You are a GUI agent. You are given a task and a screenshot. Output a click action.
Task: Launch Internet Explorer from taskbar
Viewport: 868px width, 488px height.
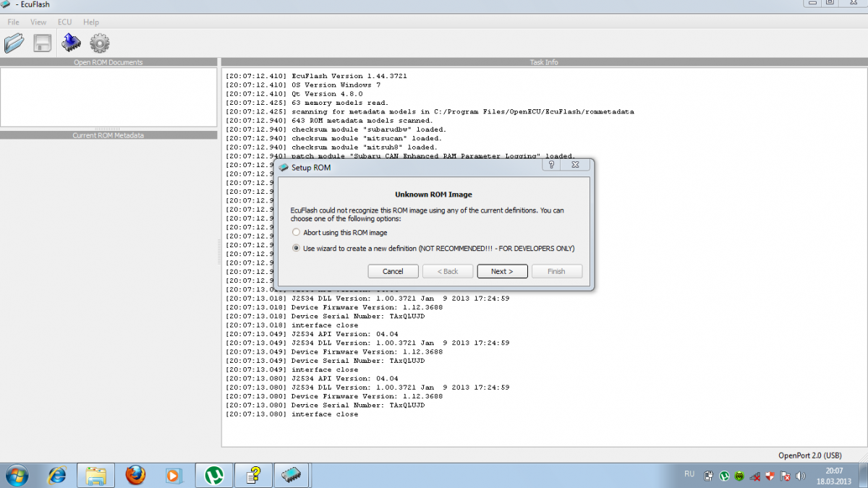pyautogui.click(x=57, y=475)
